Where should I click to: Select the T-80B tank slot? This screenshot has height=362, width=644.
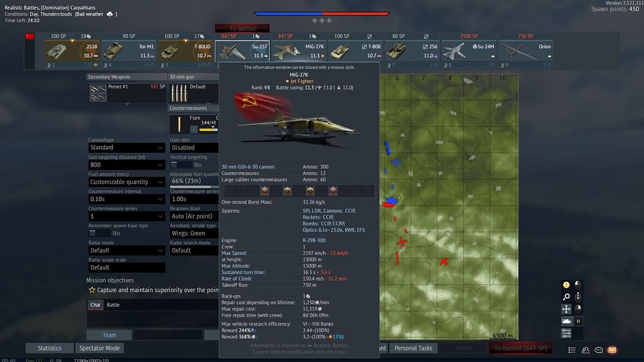click(355, 51)
